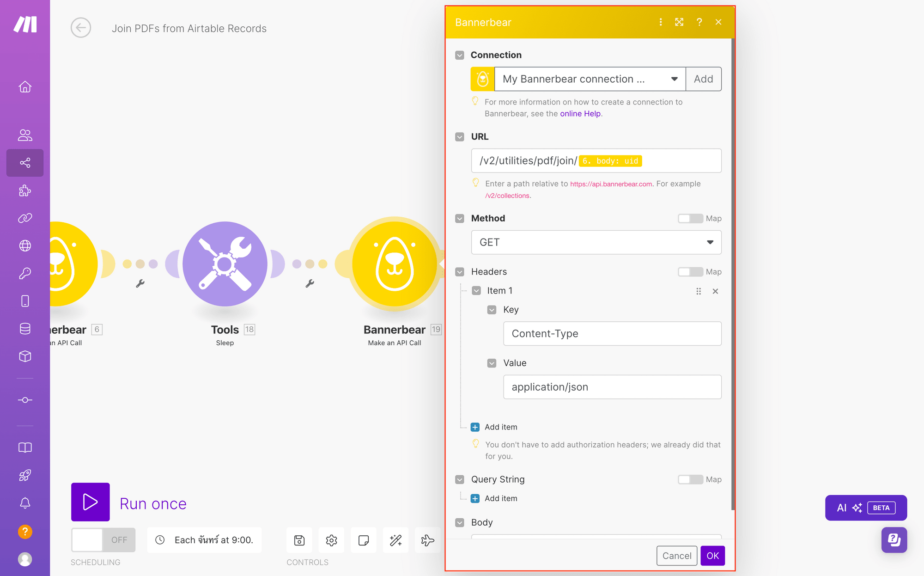Collapse the Item 1 header section
The height and width of the screenshot is (576, 924).
[x=476, y=291]
